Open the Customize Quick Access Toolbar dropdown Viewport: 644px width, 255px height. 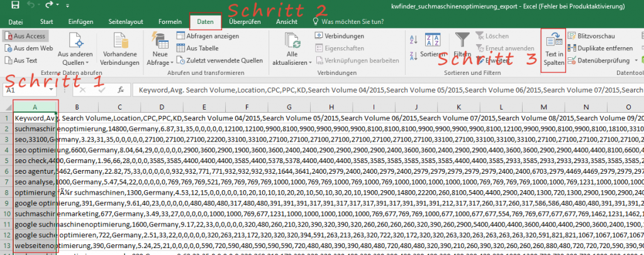[67, 6]
